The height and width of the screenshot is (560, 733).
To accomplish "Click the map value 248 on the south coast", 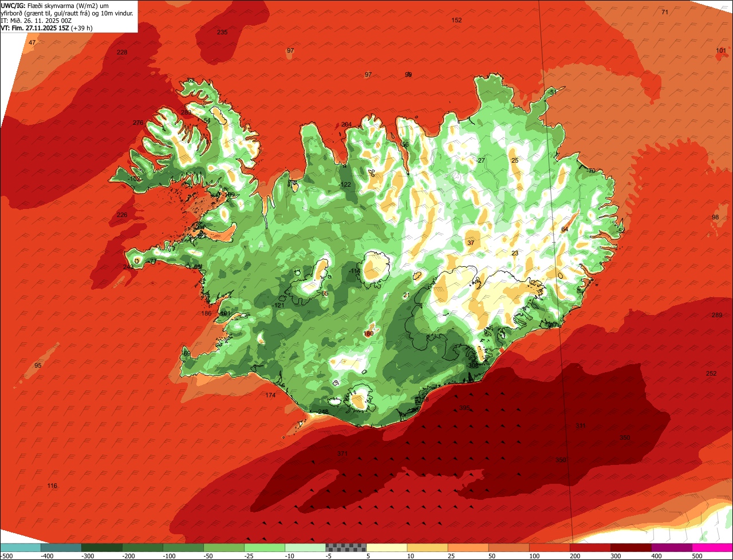I will click(x=323, y=412).
